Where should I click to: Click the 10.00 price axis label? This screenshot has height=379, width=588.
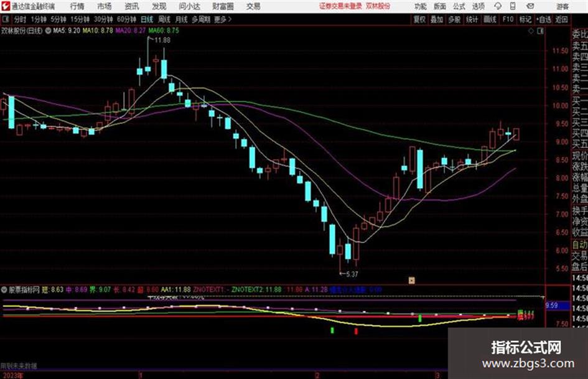coord(560,106)
